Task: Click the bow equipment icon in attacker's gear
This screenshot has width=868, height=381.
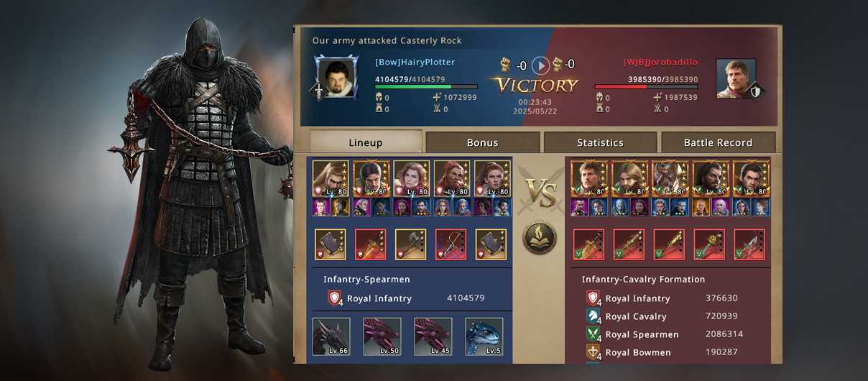Action: point(451,244)
